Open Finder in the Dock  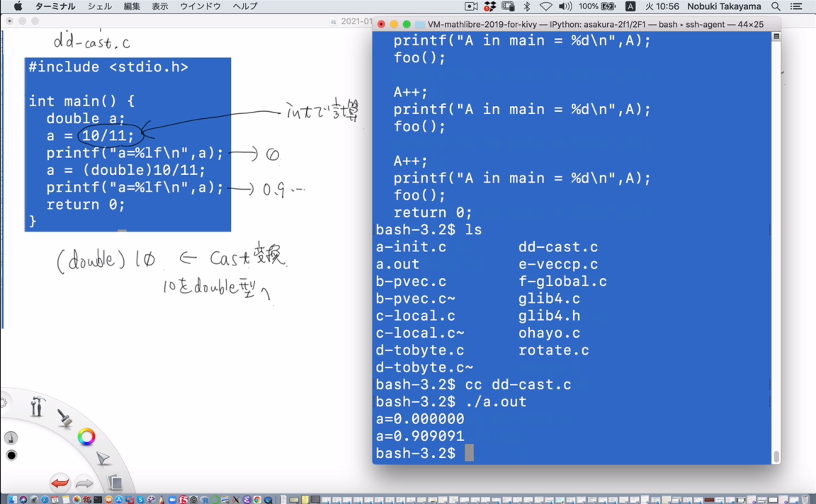click(12, 499)
